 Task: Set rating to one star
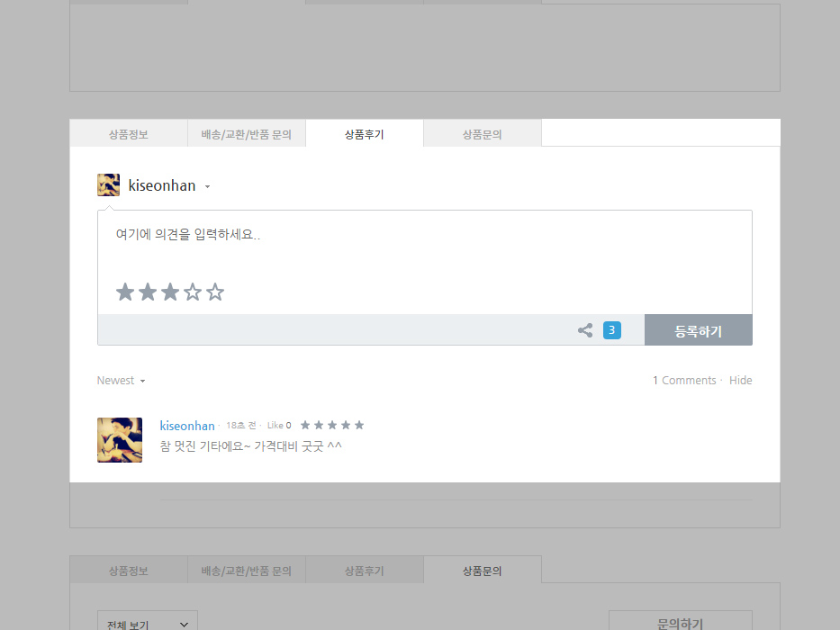click(x=125, y=292)
